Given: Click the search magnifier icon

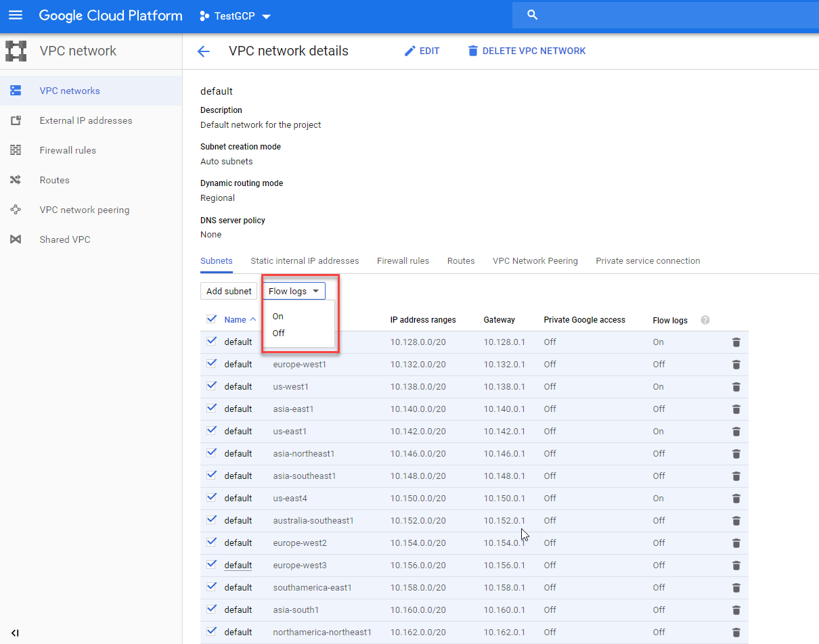Looking at the screenshot, I should (532, 15).
